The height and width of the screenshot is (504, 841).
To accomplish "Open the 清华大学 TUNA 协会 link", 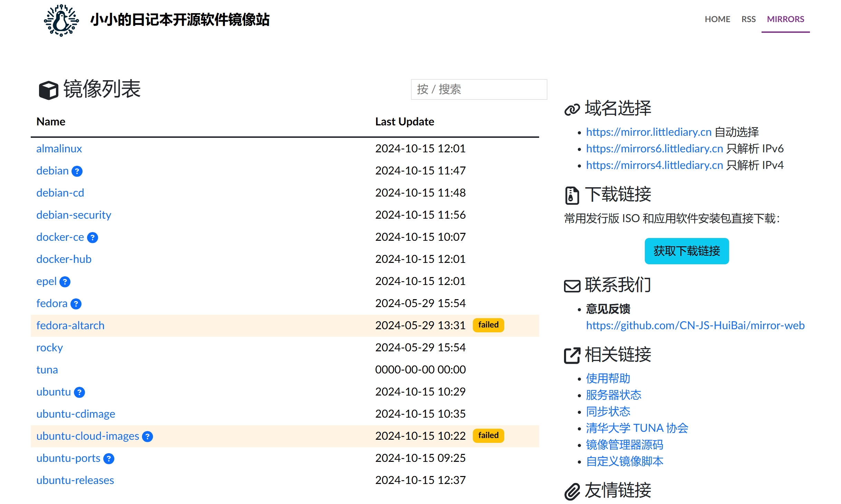I will click(637, 428).
